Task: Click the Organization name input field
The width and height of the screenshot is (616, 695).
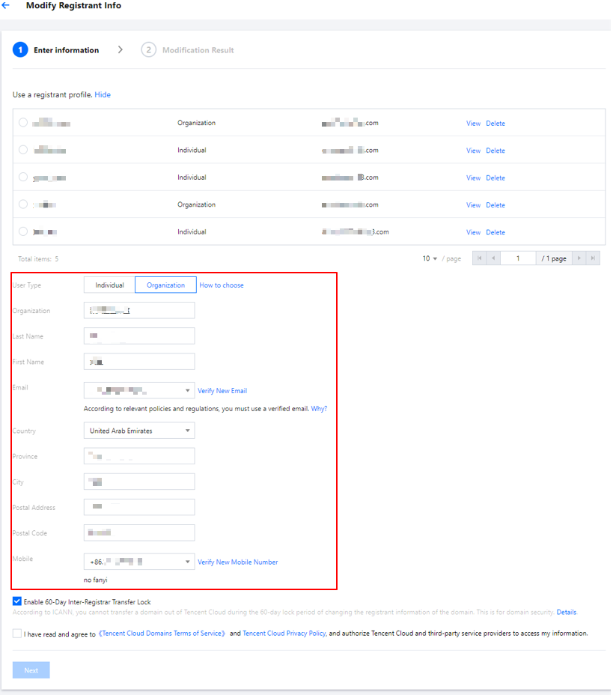Action: point(139,311)
